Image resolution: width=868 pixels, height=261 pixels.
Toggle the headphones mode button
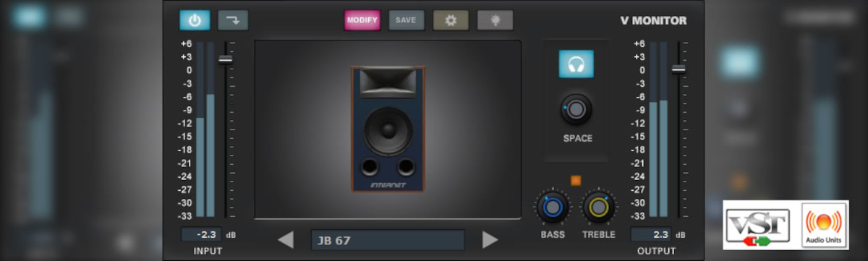pyautogui.click(x=576, y=64)
